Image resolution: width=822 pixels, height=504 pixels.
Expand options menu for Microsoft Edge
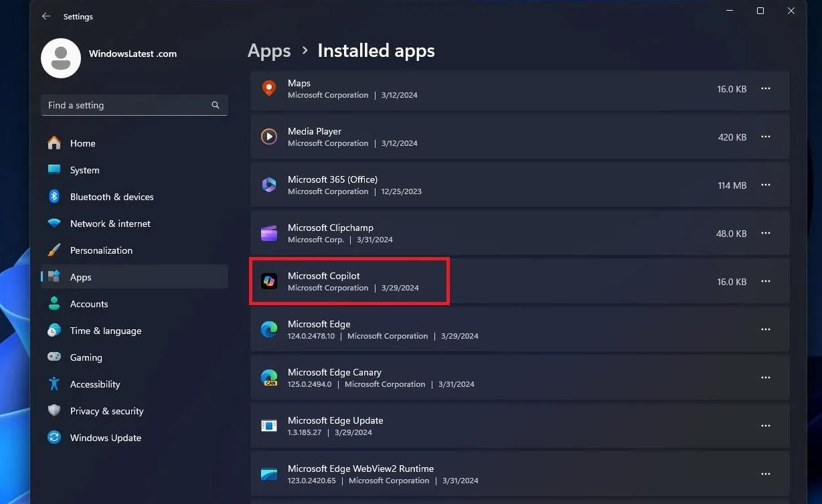click(x=766, y=330)
